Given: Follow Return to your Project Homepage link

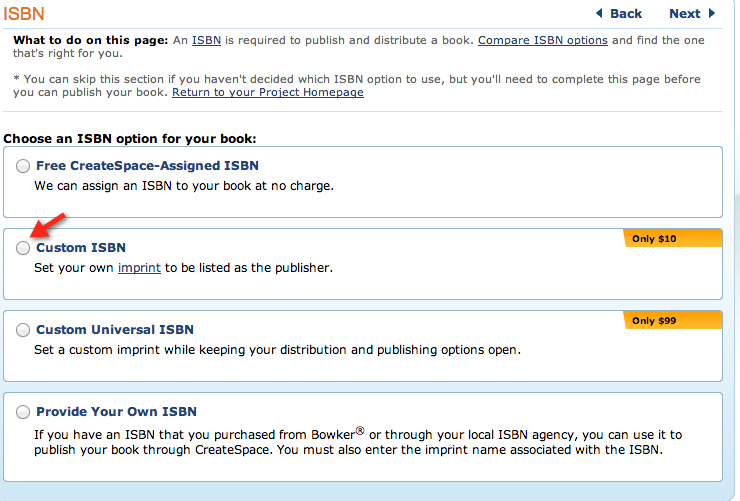Looking at the screenshot, I should coord(268,92).
